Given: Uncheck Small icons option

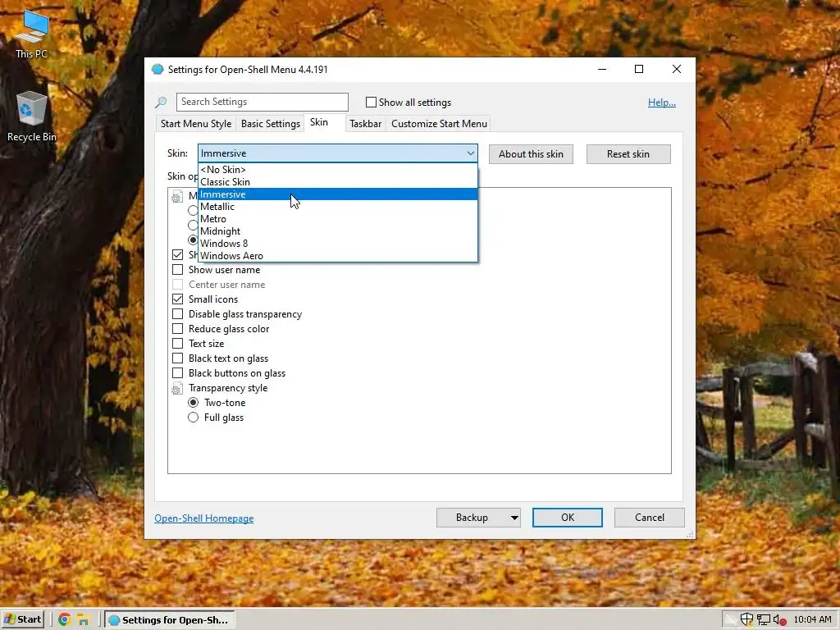Looking at the screenshot, I should point(177,299).
